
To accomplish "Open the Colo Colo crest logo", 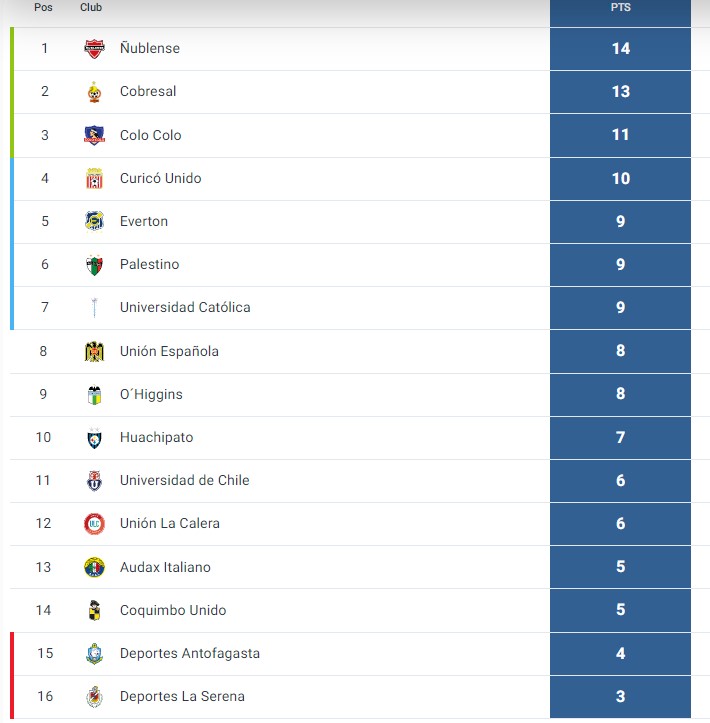I will point(95,135).
